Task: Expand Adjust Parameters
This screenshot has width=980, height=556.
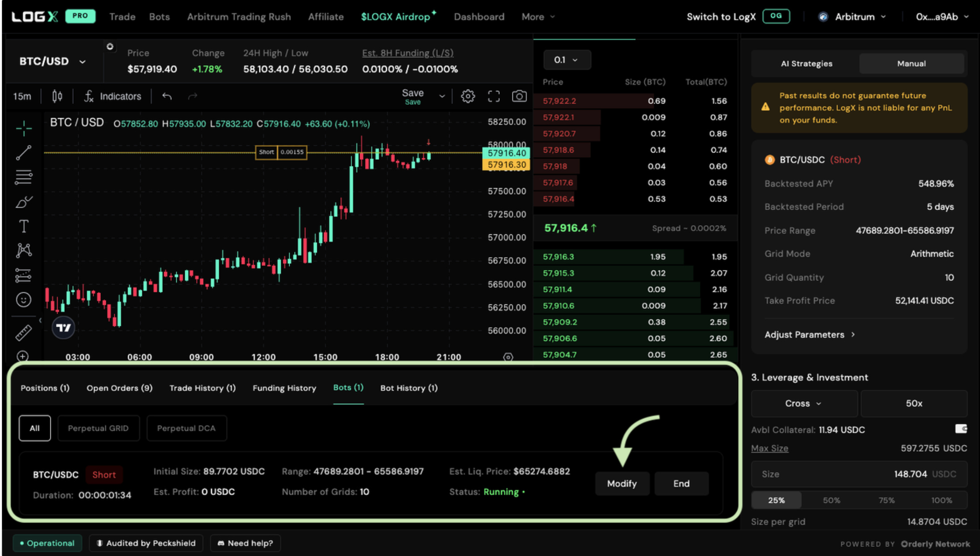Action: click(x=810, y=335)
